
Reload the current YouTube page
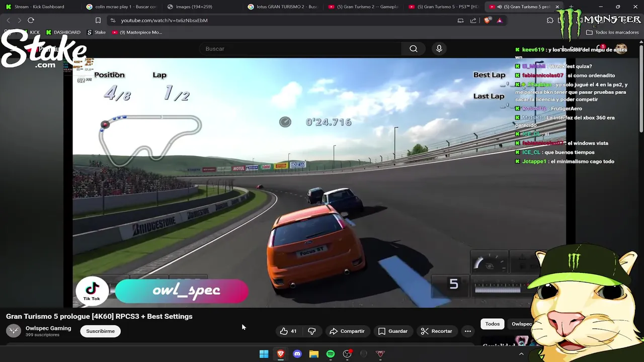(31, 20)
